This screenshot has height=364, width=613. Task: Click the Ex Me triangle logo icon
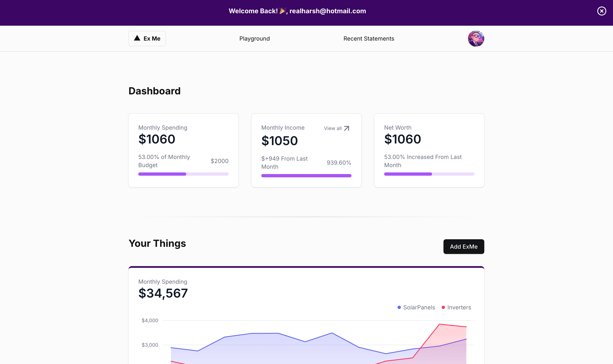coord(138,38)
